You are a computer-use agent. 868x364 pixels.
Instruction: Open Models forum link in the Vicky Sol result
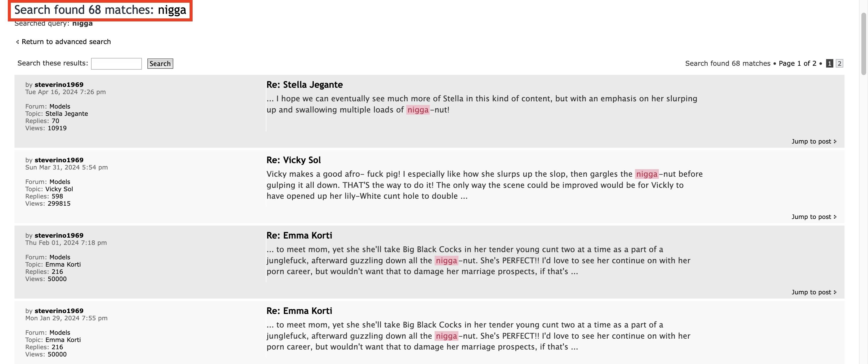coord(60,182)
